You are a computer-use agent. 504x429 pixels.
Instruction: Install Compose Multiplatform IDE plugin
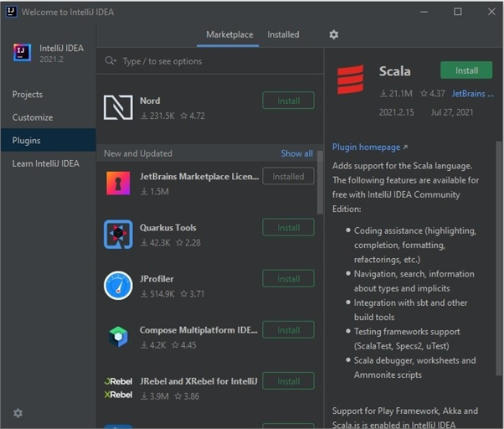pos(288,329)
